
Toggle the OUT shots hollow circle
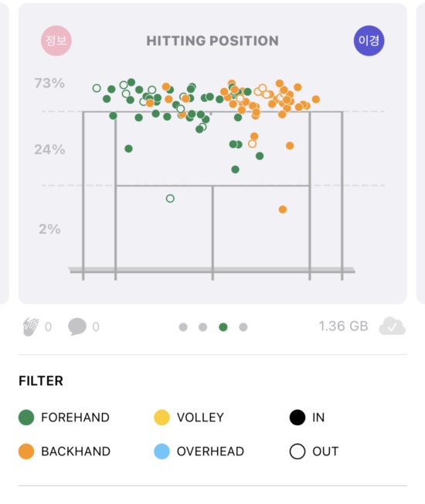click(x=297, y=452)
